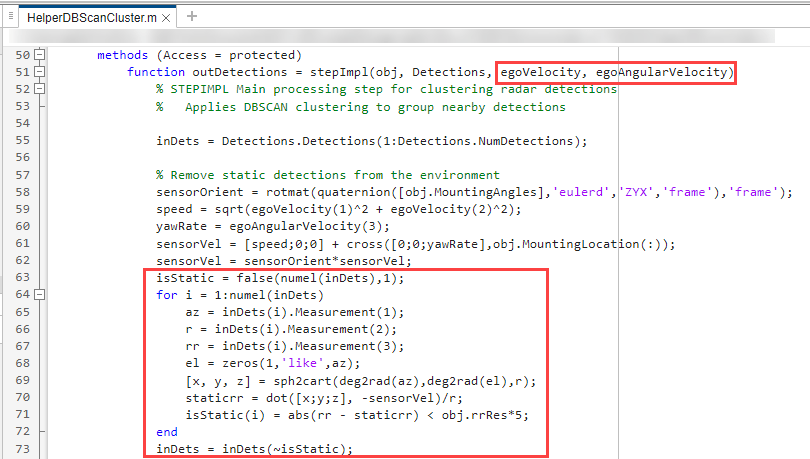
Task: Close the HelperDBScanCluster.m editor tab
Action: coord(165,17)
